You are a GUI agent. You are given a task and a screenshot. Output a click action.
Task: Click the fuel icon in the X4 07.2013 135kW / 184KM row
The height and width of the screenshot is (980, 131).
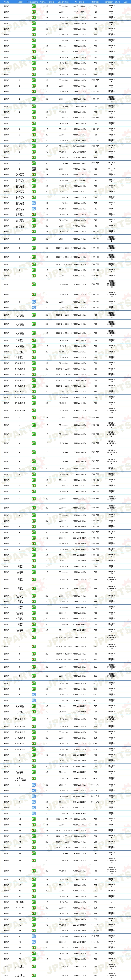[x=34, y=919]
